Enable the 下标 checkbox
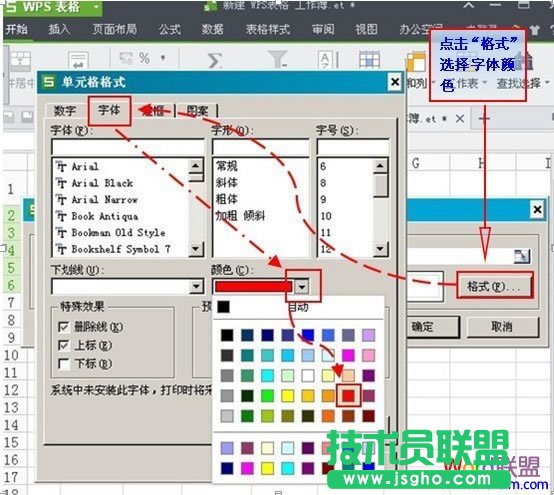 pyautogui.click(x=64, y=364)
